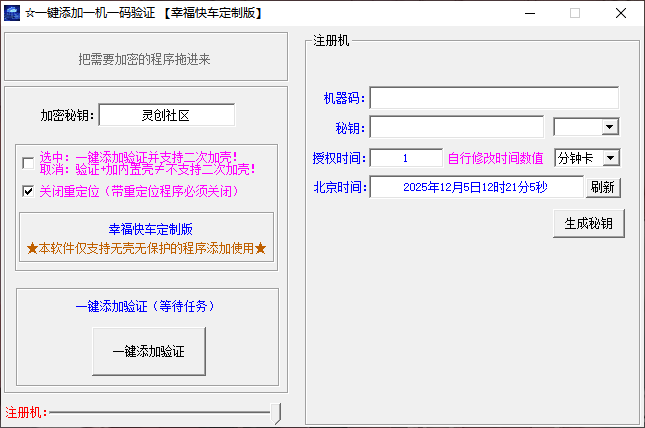645x428 pixels.
Task: Click the 北京时间 date display field
Action: 476,187
